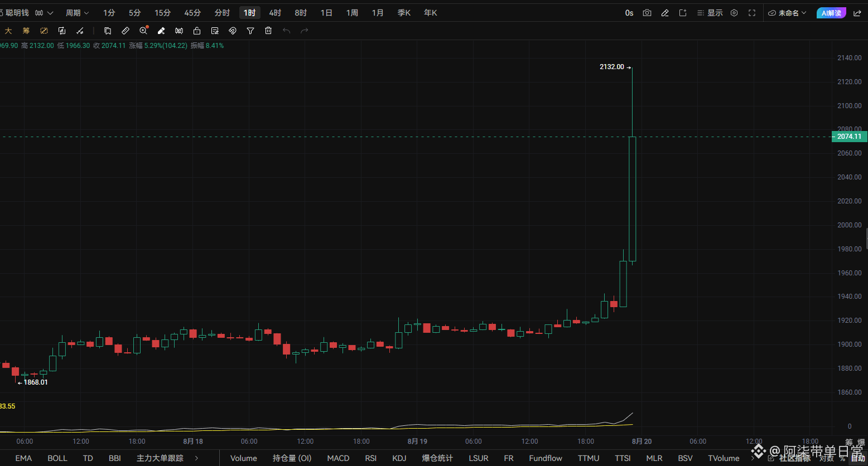Switch to the 15分 timeframe
This screenshot has height=466, width=868.
point(162,13)
